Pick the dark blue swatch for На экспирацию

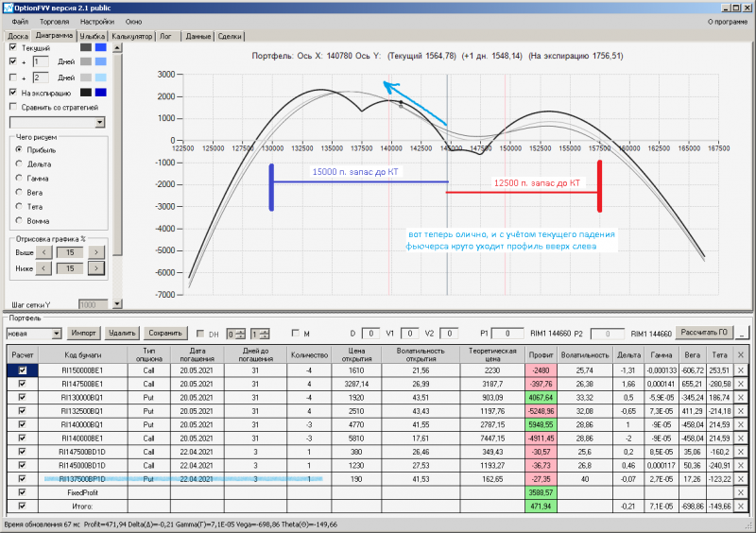(101, 92)
